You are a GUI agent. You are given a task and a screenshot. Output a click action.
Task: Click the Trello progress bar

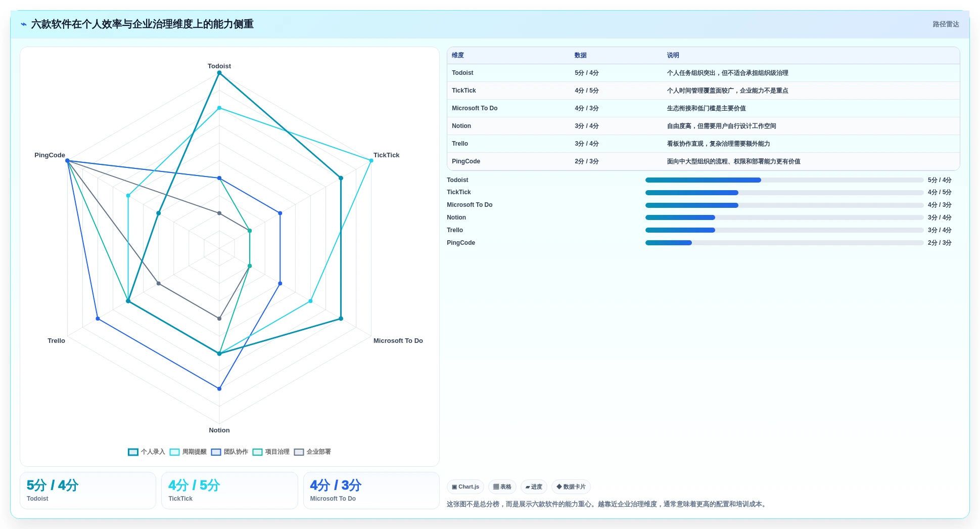784,230
